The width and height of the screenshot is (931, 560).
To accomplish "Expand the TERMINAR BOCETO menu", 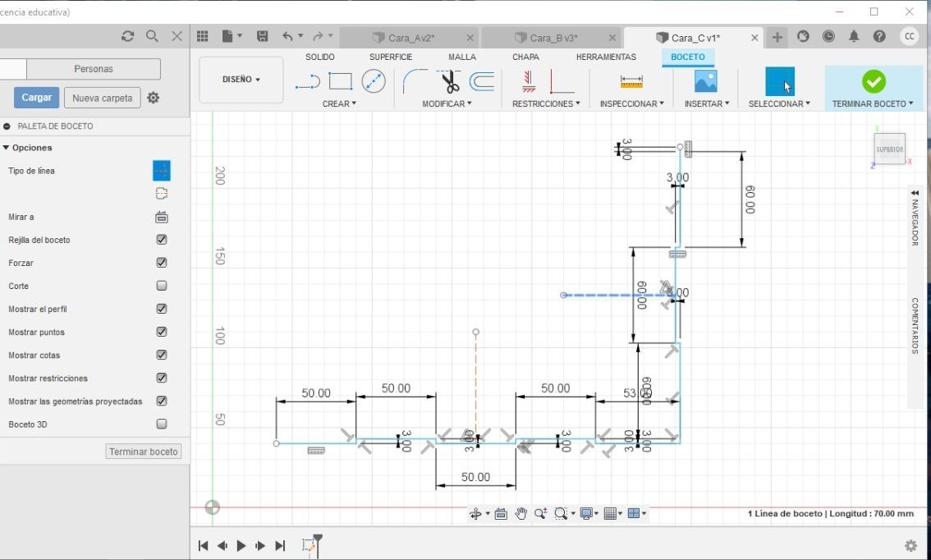I will (872, 103).
